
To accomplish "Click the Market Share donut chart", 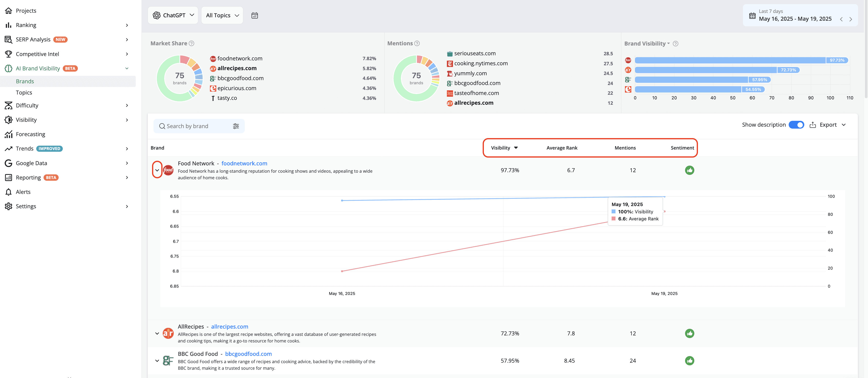I will [x=180, y=78].
